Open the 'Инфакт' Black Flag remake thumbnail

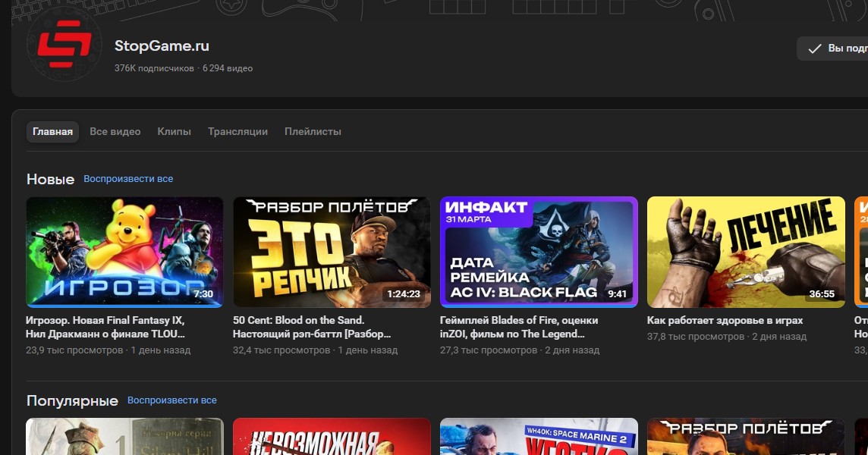point(539,252)
